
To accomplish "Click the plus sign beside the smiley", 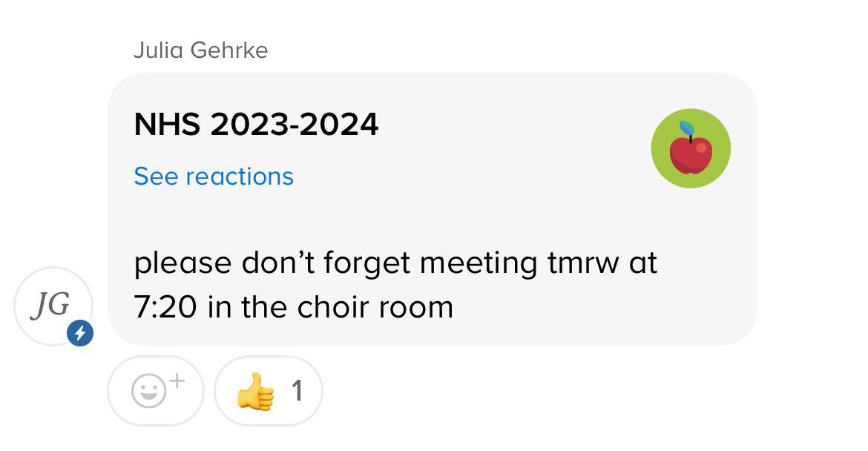I will [x=177, y=381].
